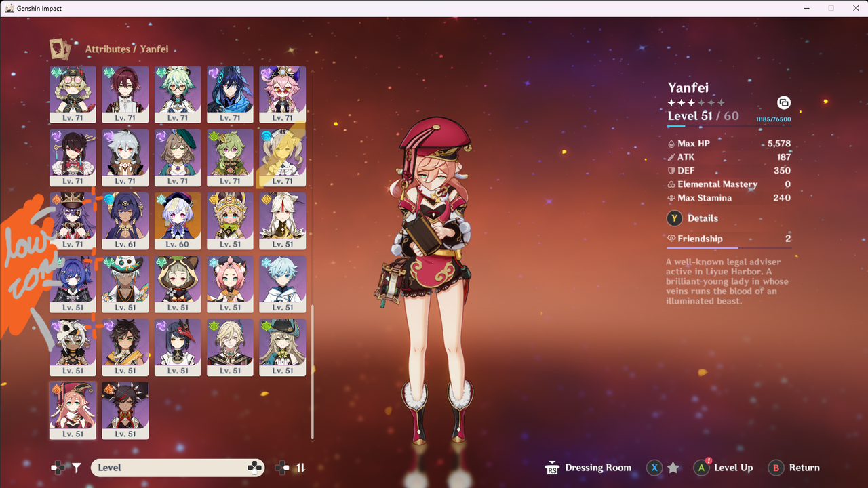The image size is (868, 488).
Task: Click the Level 51 experience progress bar
Action: tap(729, 126)
